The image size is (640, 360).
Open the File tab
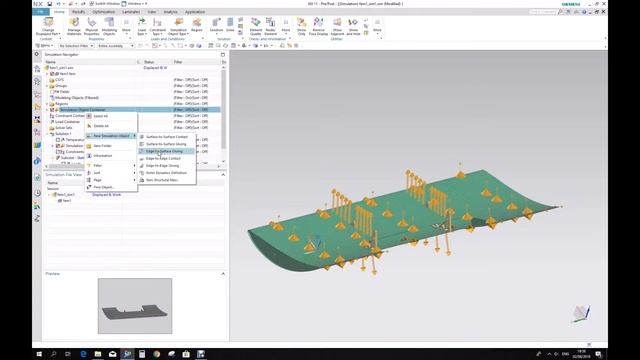(41, 12)
